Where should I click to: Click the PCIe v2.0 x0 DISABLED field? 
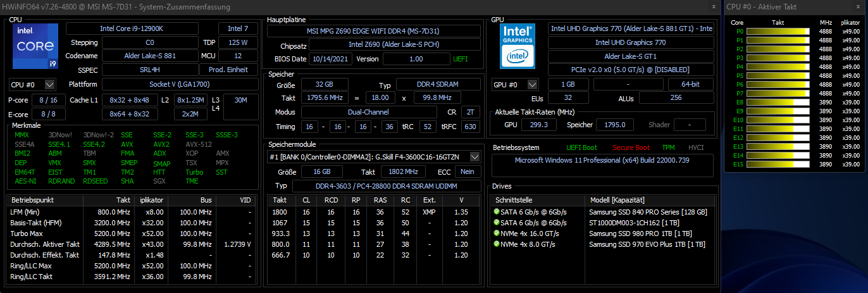click(x=631, y=70)
